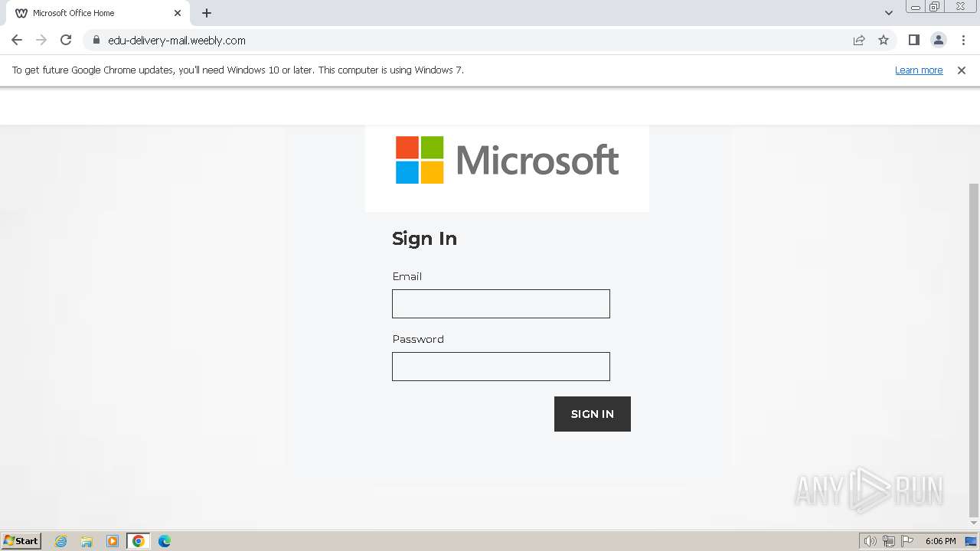Image resolution: width=980 pixels, height=551 pixels.
Task: View site information via the lock icon
Action: (96, 40)
